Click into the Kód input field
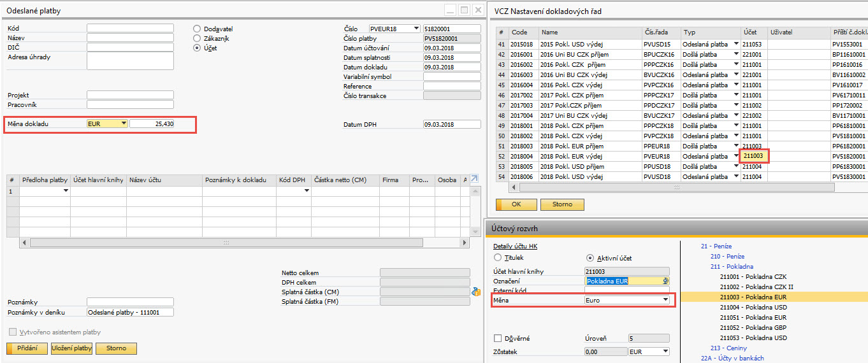 [130, 28]
